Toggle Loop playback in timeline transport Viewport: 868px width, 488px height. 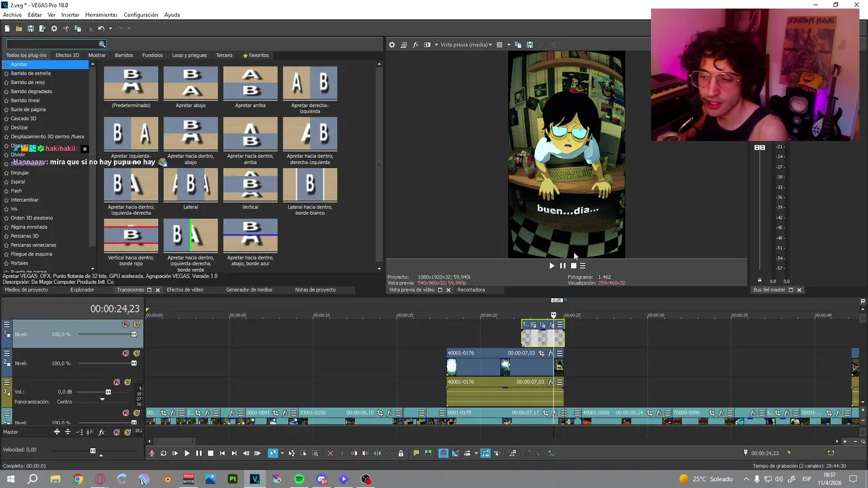click(163, 453)
